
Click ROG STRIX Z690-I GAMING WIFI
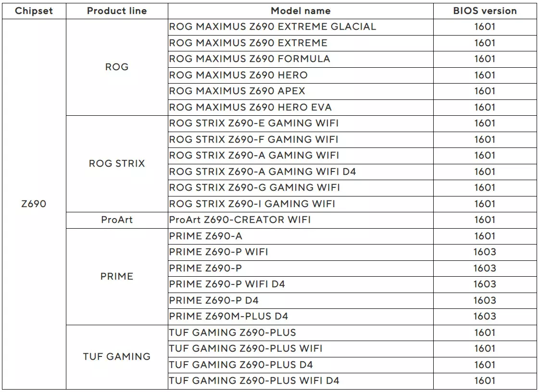(x=252, y=204)
